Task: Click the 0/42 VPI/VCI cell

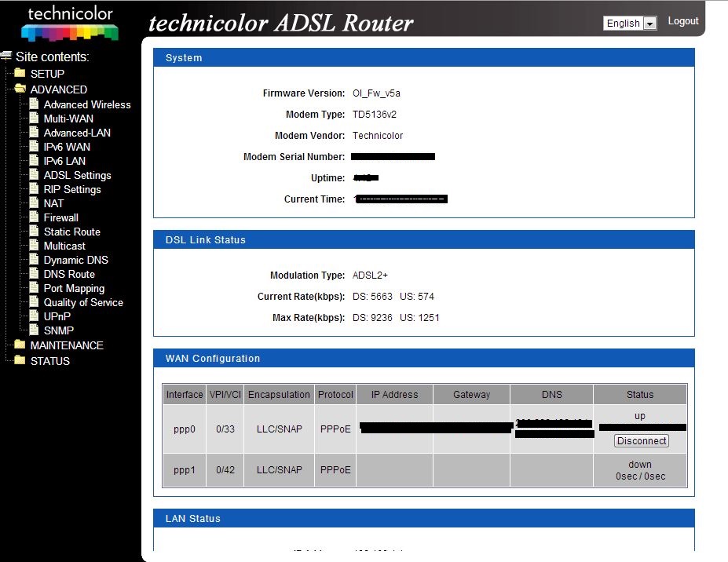Action: [225, 470]
